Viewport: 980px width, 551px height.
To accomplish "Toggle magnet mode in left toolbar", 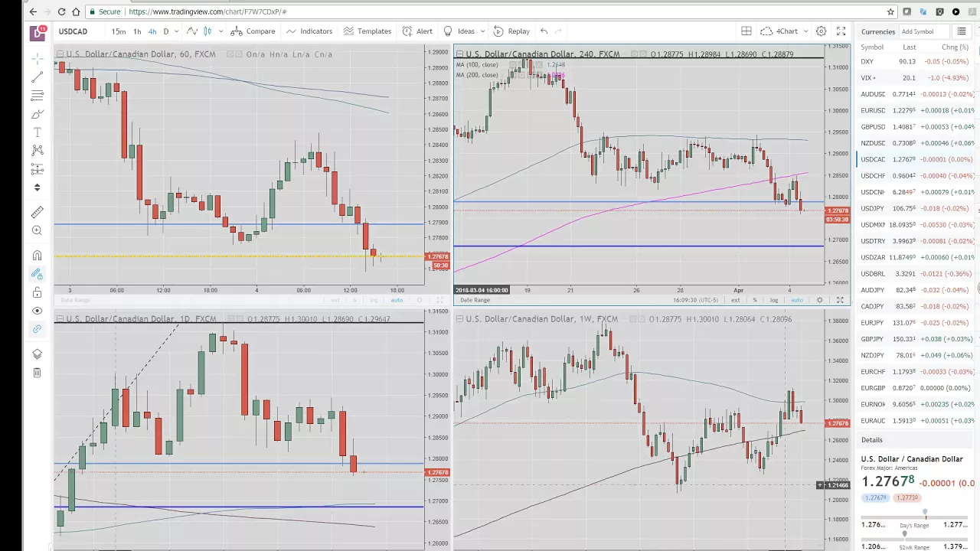I will pos(37,256).
